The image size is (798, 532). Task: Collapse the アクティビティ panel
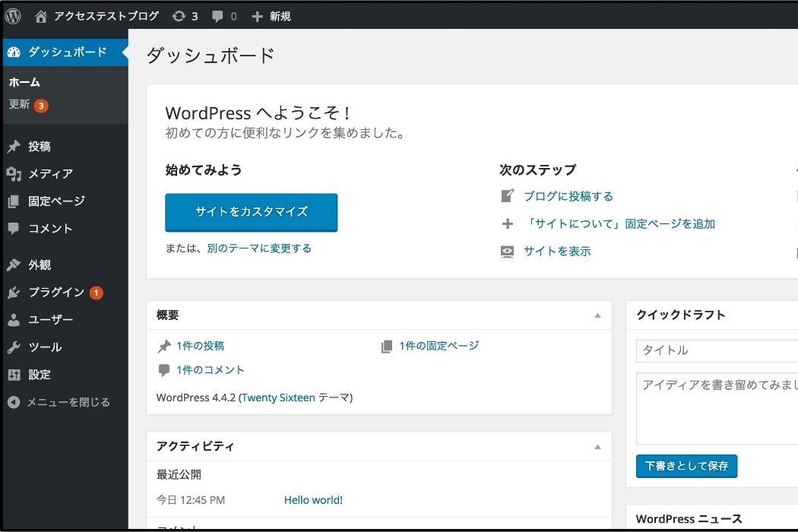tap(599, 446)
